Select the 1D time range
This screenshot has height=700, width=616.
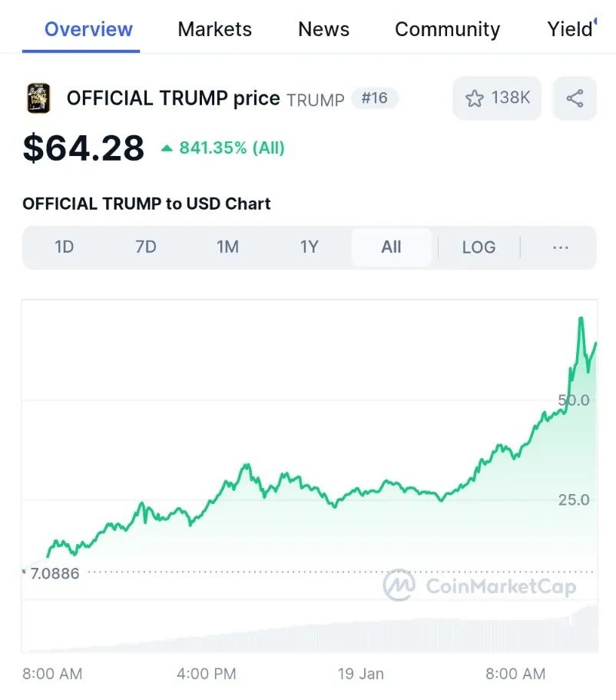click(x=65, y=247)
